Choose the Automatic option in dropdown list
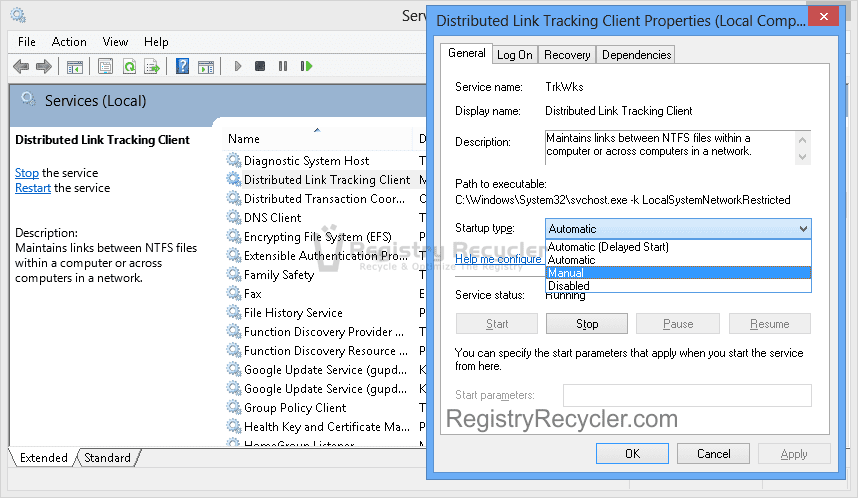 pos(678,260)
